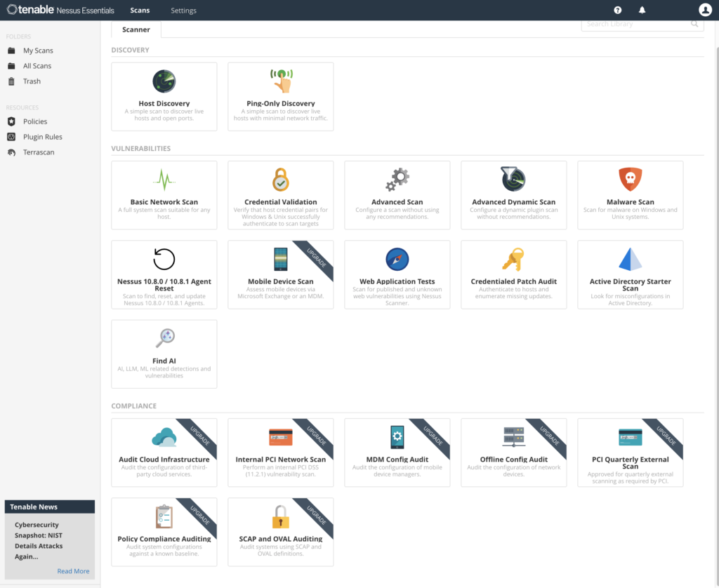Click the Trash can icon in sidebar
The image size is (719, 588).
pyautogui.click(x=11, y=81)
